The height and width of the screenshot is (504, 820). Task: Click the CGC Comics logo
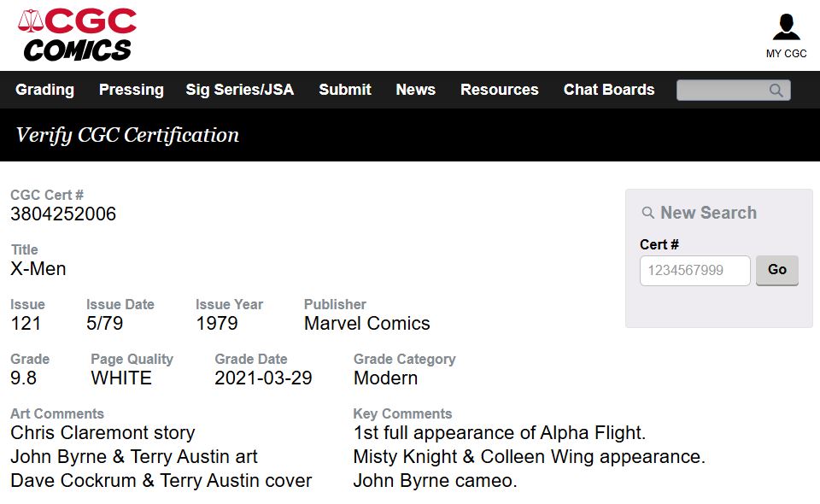[x=78, y=35]
